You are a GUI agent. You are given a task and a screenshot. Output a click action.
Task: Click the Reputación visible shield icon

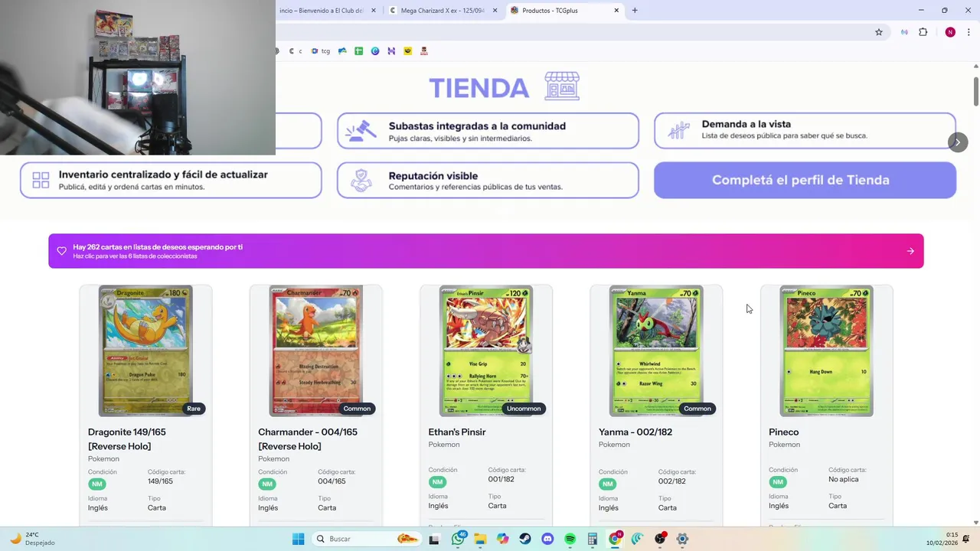click(361, 180)
